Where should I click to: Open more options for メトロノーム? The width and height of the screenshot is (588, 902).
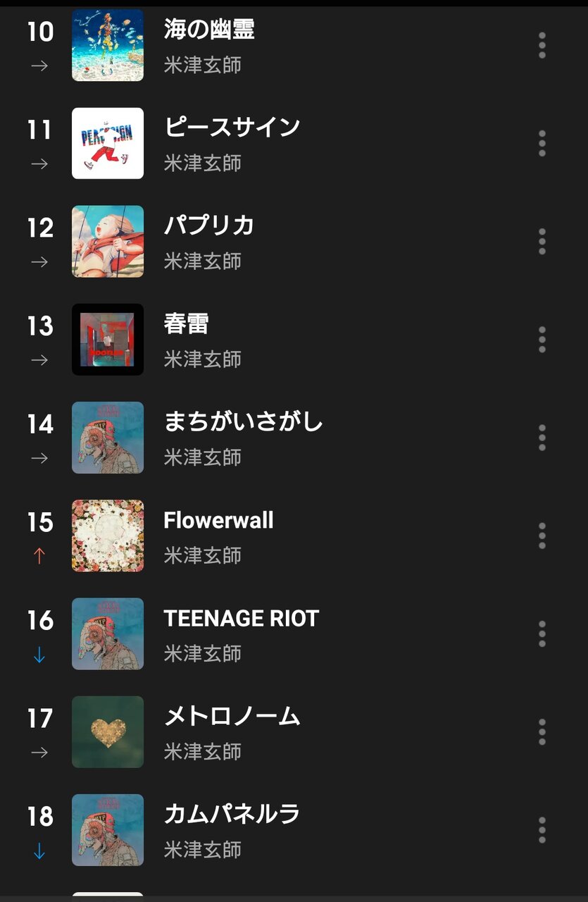coord(542,731)
